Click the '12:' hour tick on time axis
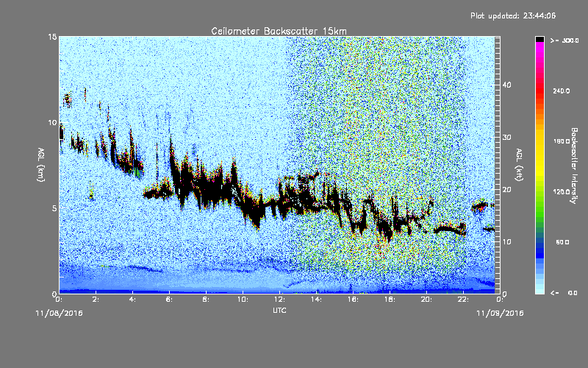Screen dimensions: 588x368 (x=279, y=300)
